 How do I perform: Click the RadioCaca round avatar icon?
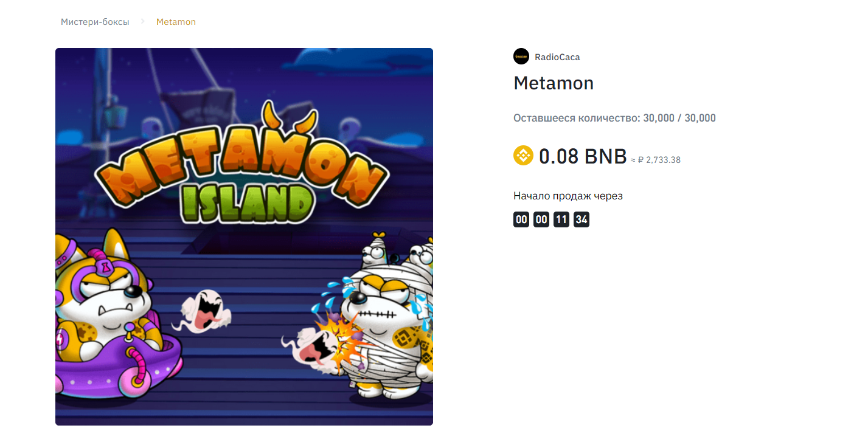click(x=521, y=57)
